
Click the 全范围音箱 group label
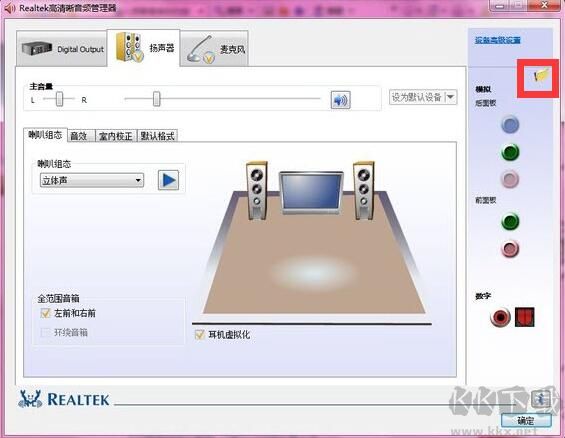click(x=58, y=298)
